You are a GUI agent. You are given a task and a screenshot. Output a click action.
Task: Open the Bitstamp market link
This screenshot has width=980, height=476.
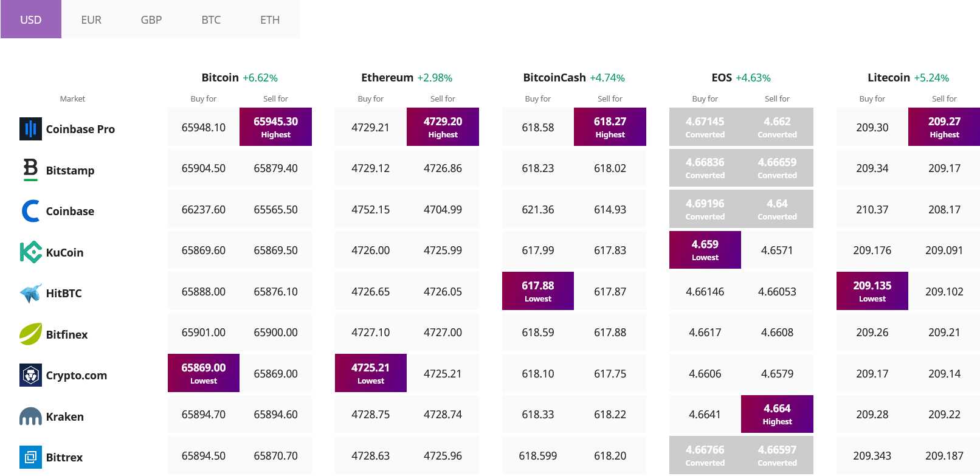point(70,170)
